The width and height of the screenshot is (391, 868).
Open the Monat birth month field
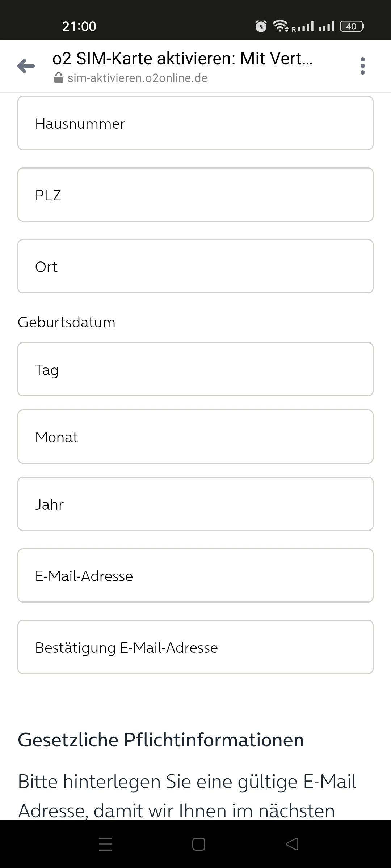(x=195, y=437)
